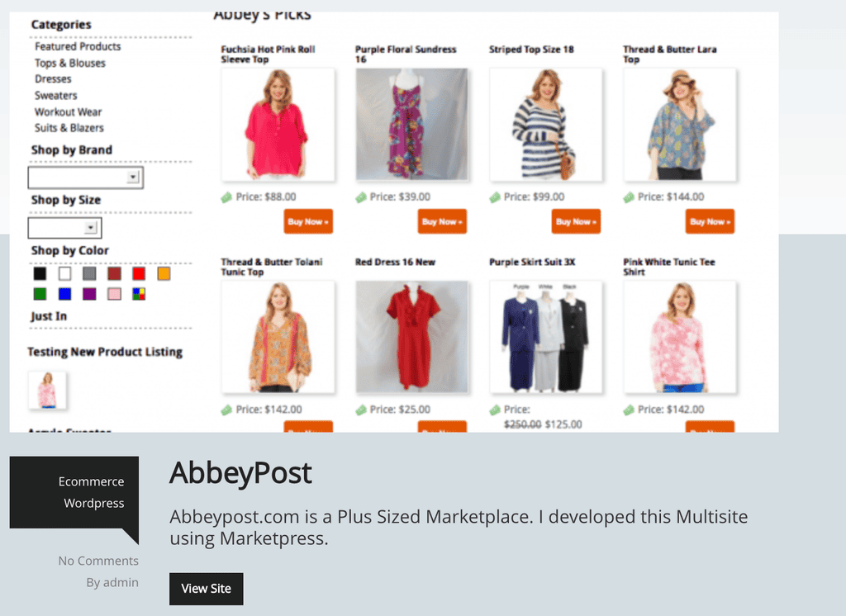Open the Featured Products category

[78, 46]
